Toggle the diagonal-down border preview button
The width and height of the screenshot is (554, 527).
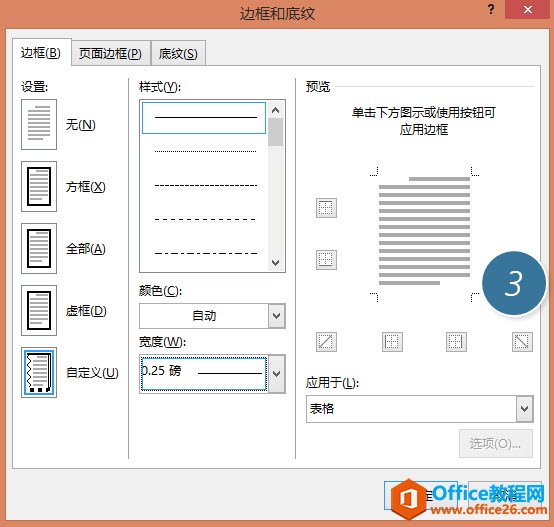[x=522, y=342]
